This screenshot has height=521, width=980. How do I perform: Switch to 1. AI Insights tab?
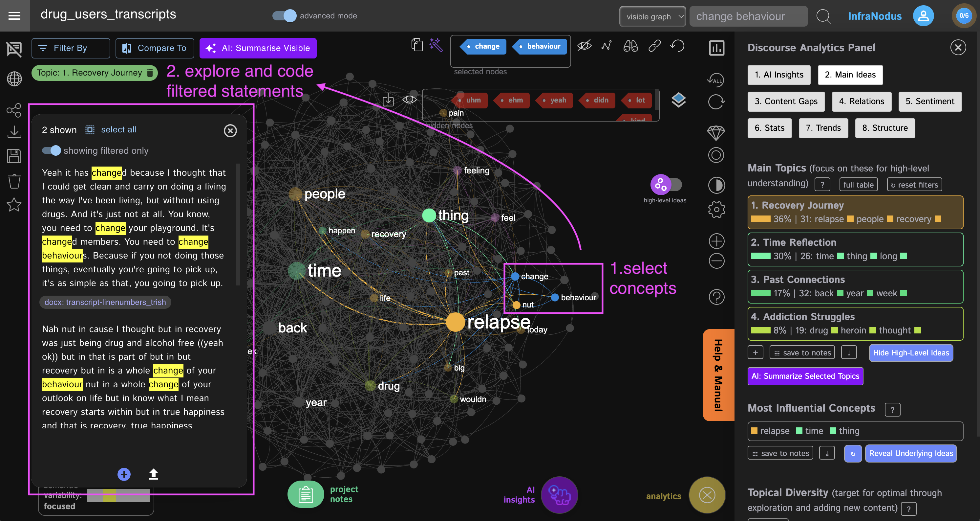click(779, 75)
